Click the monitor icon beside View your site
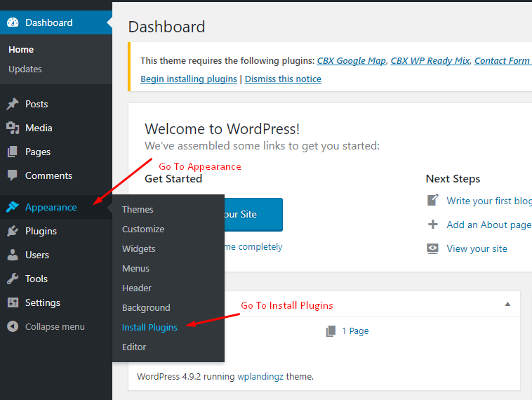 point(432,248)
